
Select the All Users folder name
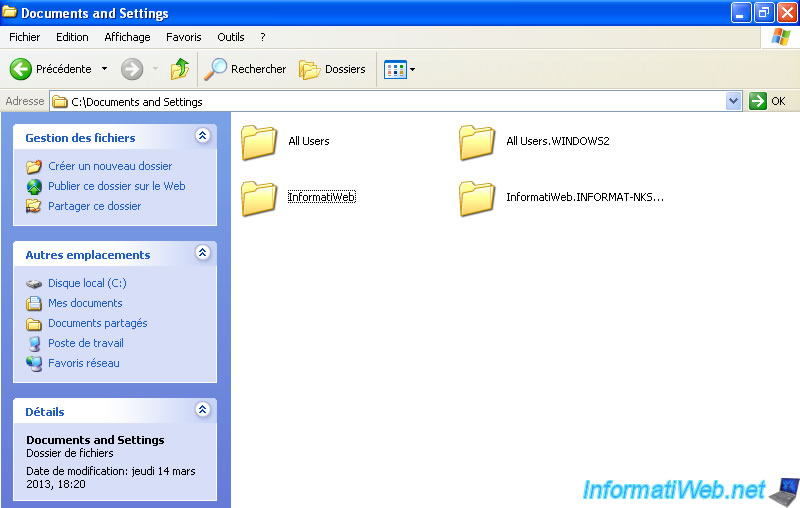(x=309, y=141)
